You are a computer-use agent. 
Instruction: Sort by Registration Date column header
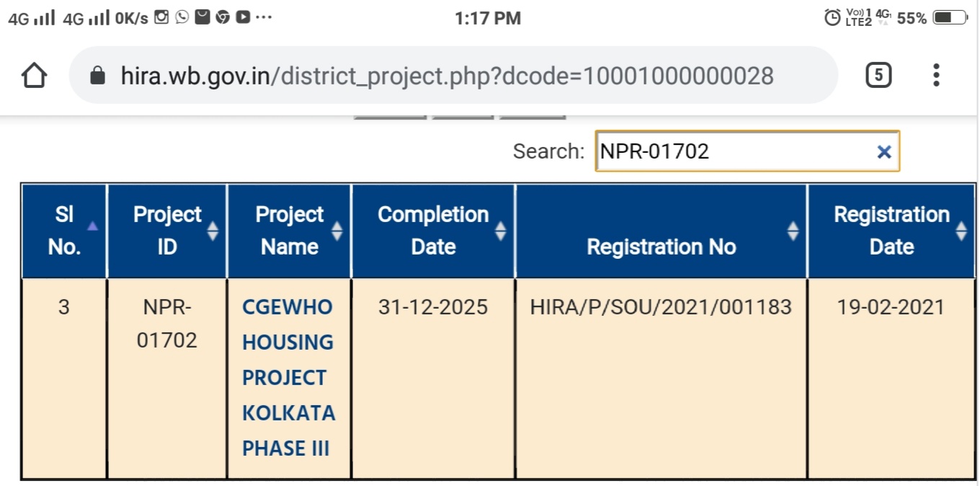[x=892, y=231]
